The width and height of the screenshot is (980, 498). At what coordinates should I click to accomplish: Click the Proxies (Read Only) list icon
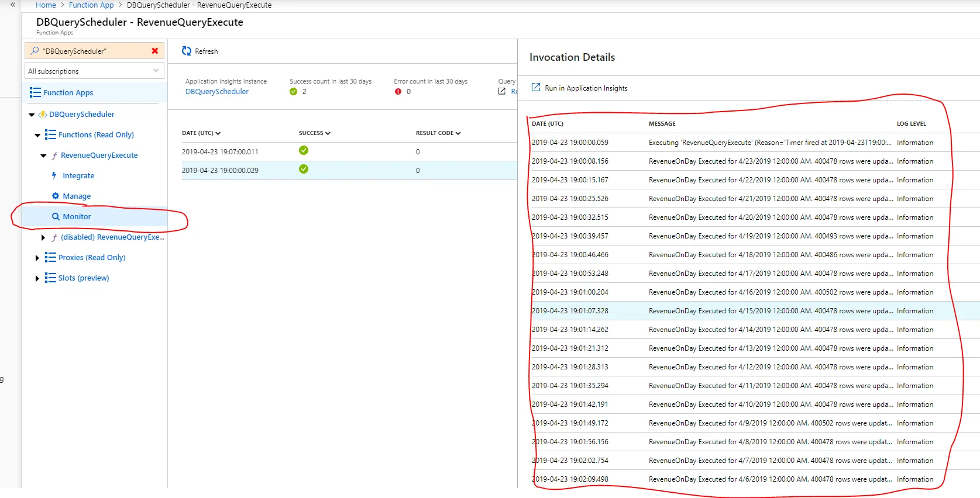tap(50, 257)
